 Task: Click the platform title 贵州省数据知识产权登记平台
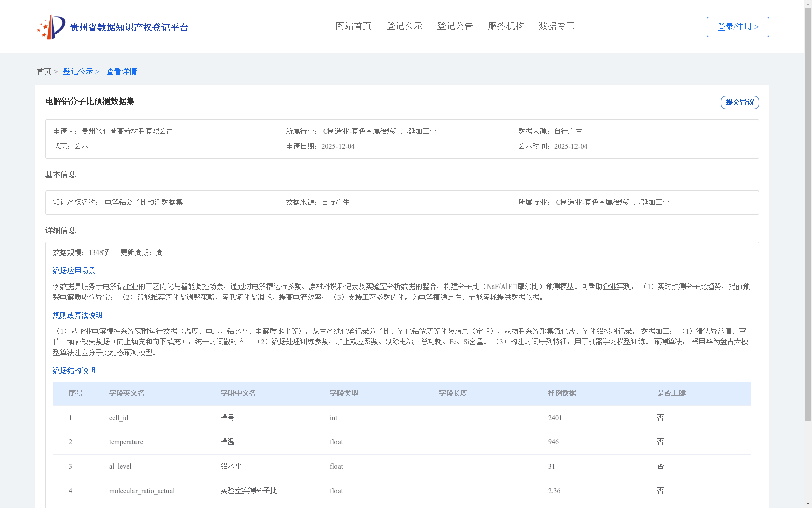click(129, 27)
